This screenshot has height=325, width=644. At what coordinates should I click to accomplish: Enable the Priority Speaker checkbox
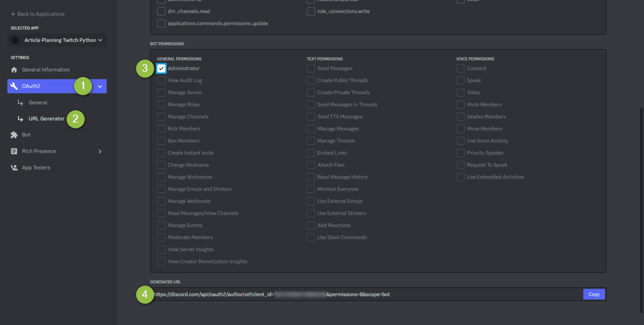(460, 153)
